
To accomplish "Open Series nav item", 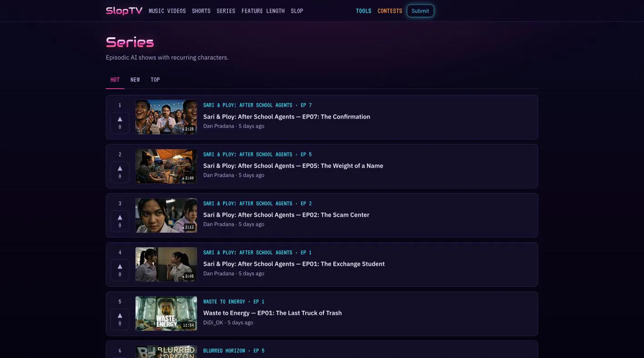I will (226, 11).
